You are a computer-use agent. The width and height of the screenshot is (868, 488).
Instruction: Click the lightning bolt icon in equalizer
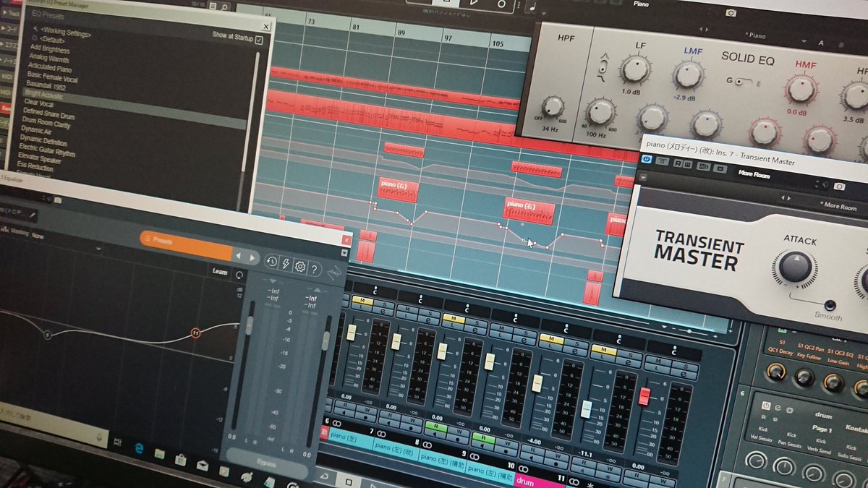coord(286,264)
